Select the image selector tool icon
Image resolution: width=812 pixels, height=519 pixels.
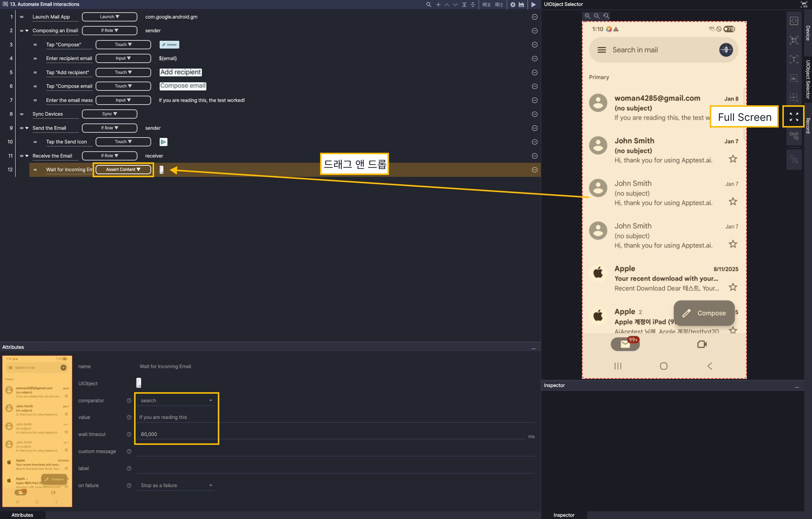(793, 78)
